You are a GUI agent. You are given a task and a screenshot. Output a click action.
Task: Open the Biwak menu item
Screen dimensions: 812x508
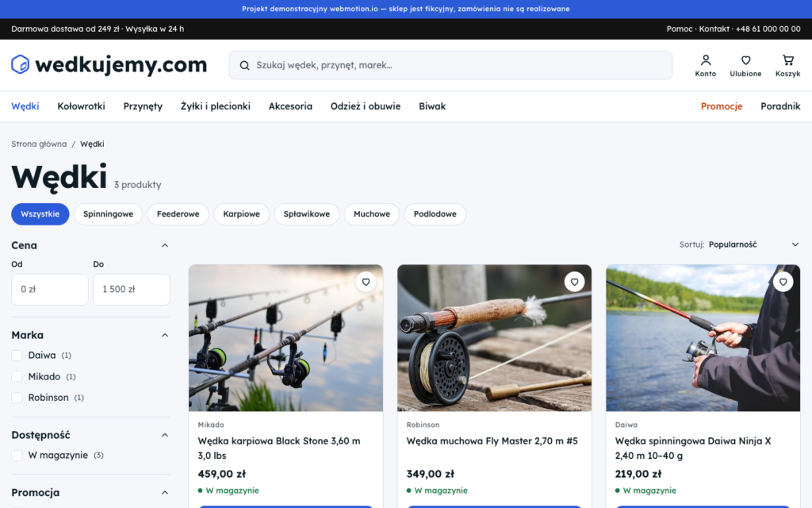click(432, 106)
